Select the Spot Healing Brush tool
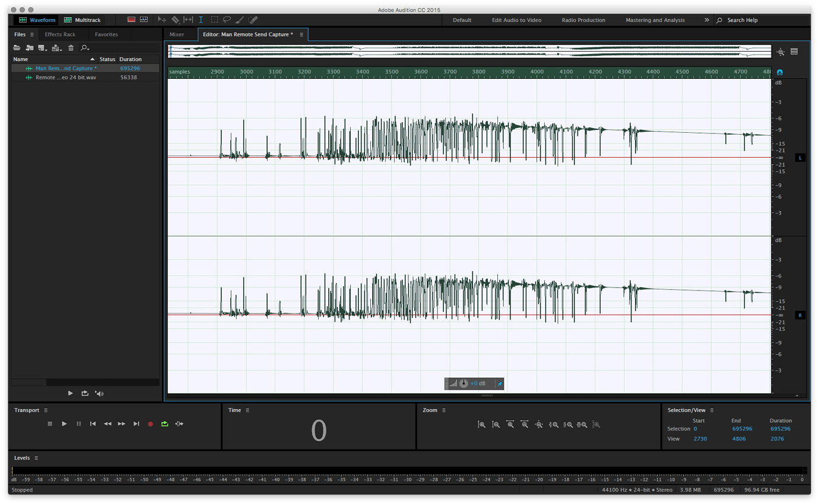819x504 pixels. click(253, 20)
